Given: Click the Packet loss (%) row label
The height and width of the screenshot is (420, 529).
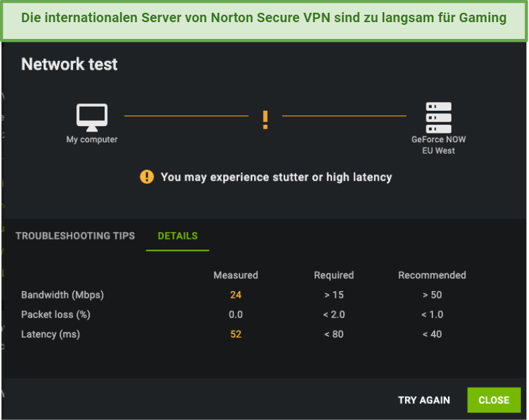Looking at the screenshot, I should (x=56, y=315).
